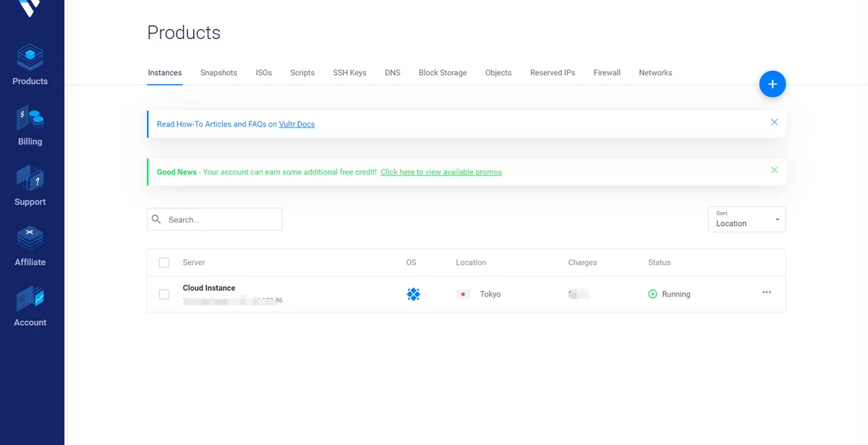Image resolution: width=868 pixels, height=445 pixels.
Task: Check the Cloud Instance row checkbox
Action: (164, 294)
